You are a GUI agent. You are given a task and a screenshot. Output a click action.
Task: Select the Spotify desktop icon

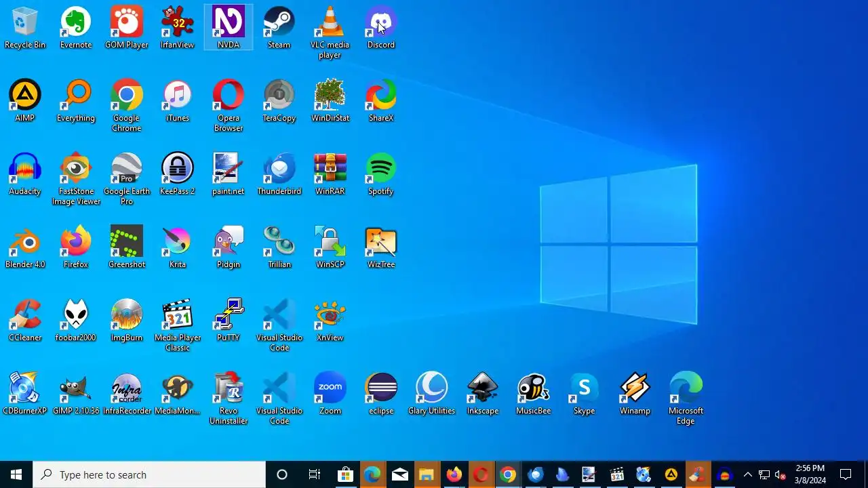tap(381, 174)
